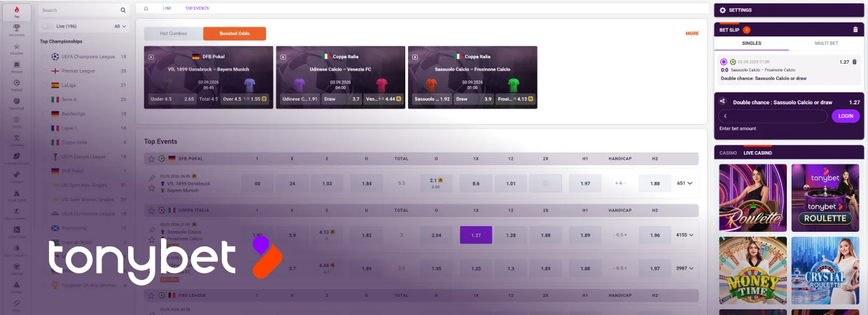Image resolution: width=868 pixels, height=315 pixels.
Task: Select Football icon in left sidebar
Action: pyautogui.click(x=16, y=84)
